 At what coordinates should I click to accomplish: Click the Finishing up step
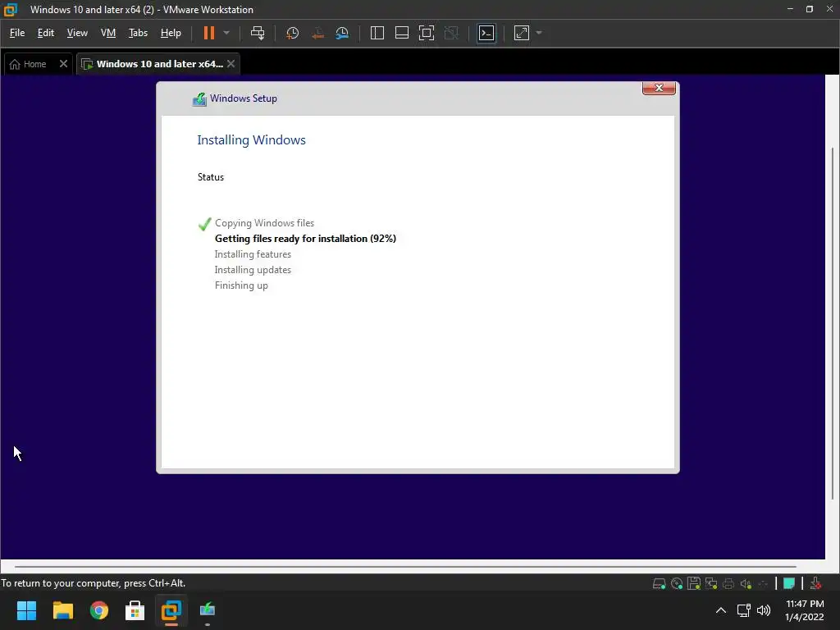click(x=241, y=285)
